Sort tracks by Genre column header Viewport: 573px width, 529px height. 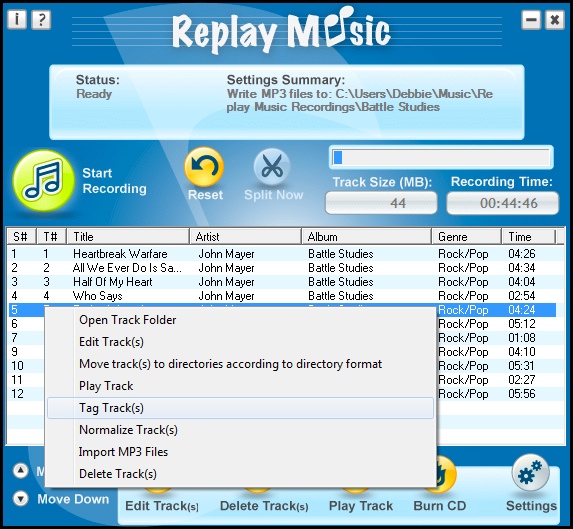tap(466, 237)
